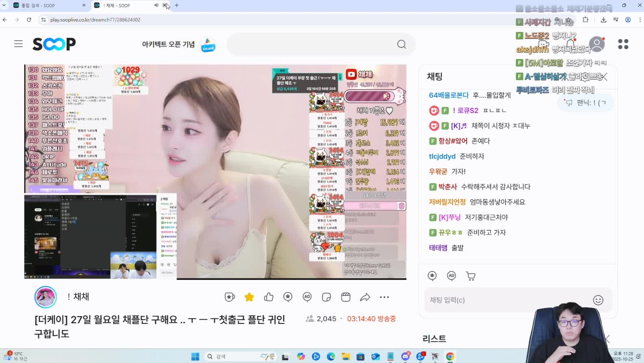The width and height of the screenshot is (644, 363).
Task: Toggle the yellow favorite star
Action: pyautogui.click(x=249, y=297)
